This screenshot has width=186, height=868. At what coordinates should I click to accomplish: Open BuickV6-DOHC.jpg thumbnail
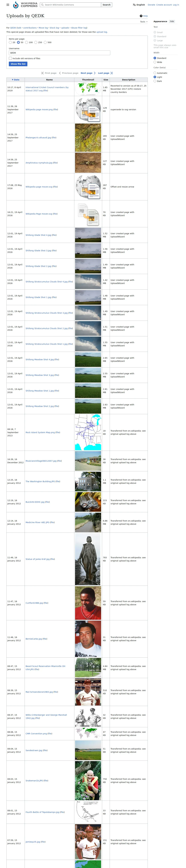click(88, 502)
